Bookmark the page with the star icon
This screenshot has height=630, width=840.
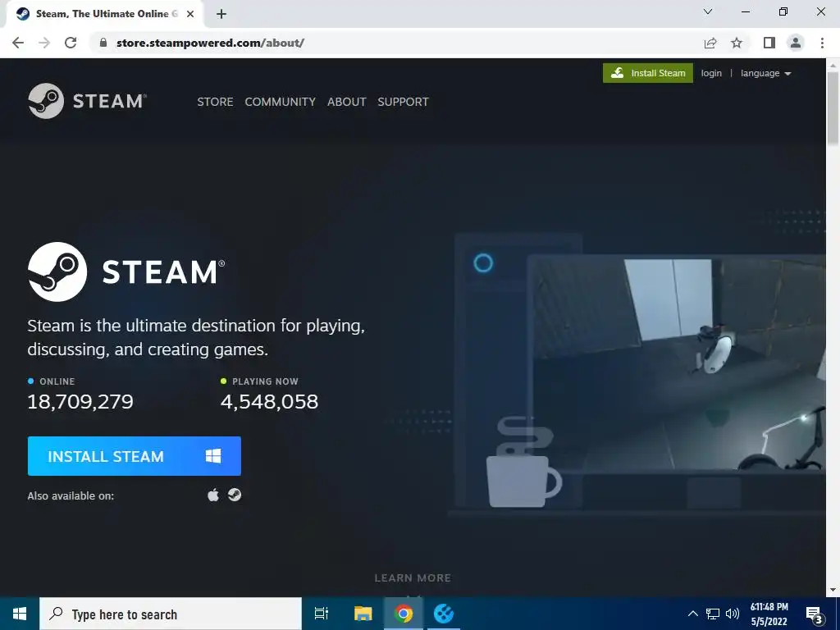pos(737,43)
